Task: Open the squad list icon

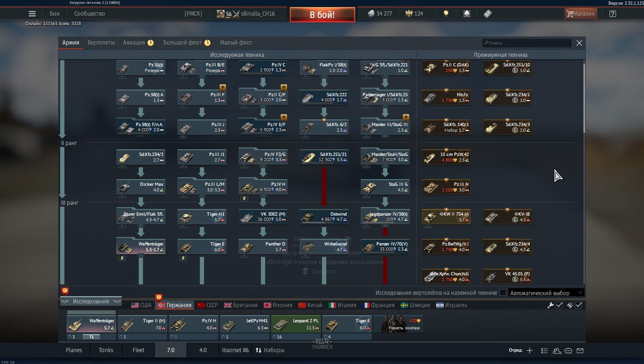Action: [x=544, y=350]
